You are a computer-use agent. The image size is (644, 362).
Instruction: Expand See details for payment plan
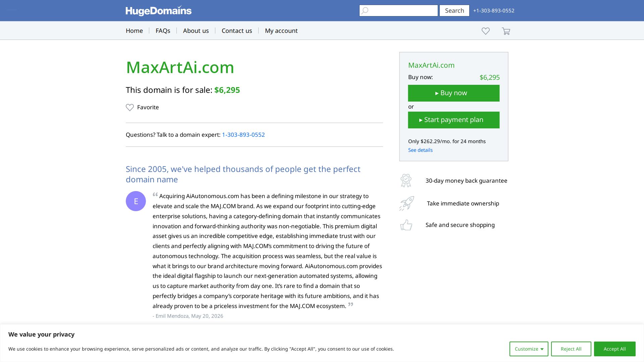(x=420, y=150)
